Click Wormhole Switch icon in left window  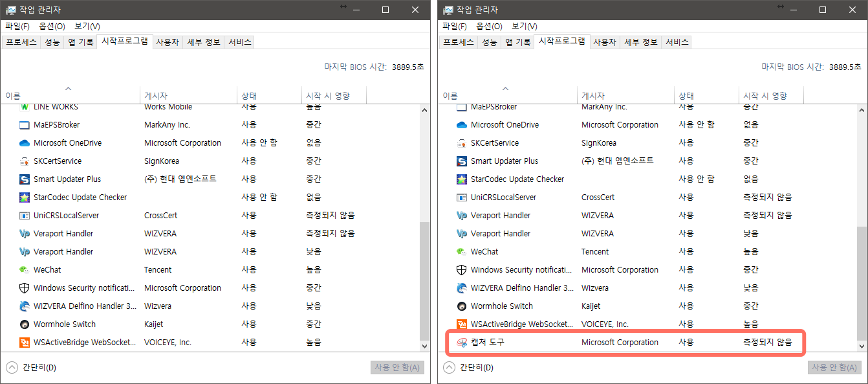25,324
